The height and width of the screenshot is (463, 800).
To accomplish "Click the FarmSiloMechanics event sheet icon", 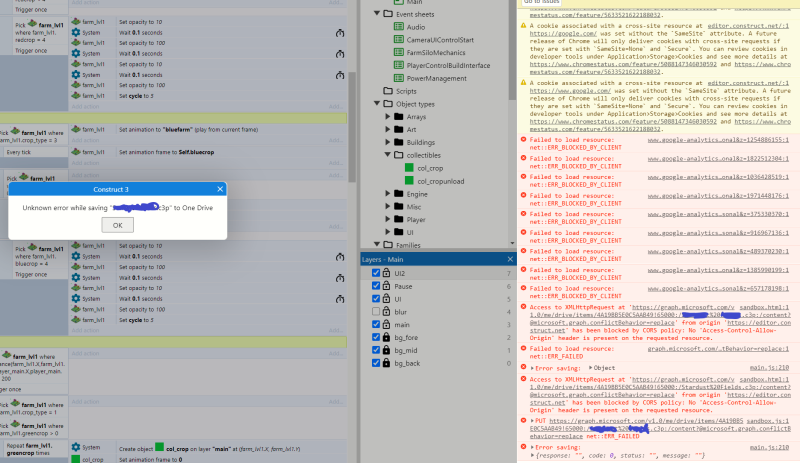I will (398, 52).
